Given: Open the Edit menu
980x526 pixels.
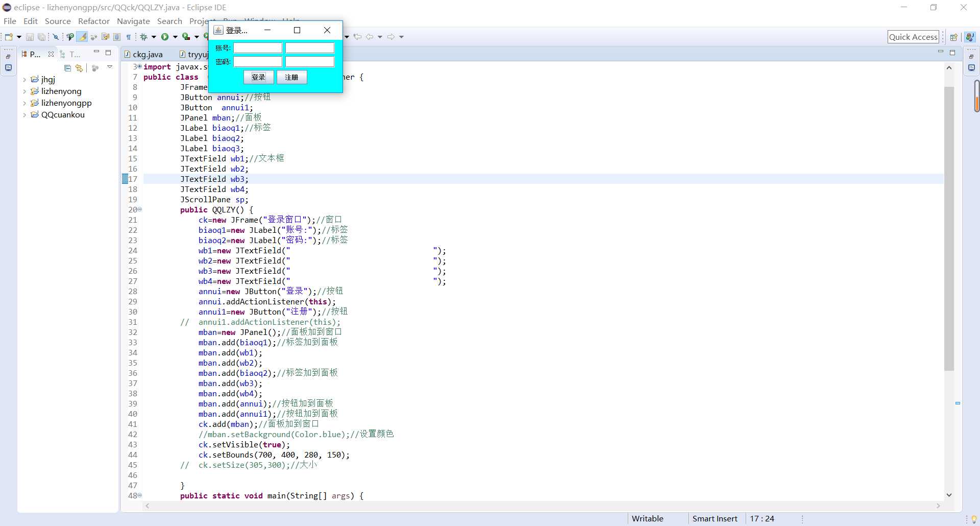Looking at the screenshot, I should pyautogui.click(x=31, y=21).
